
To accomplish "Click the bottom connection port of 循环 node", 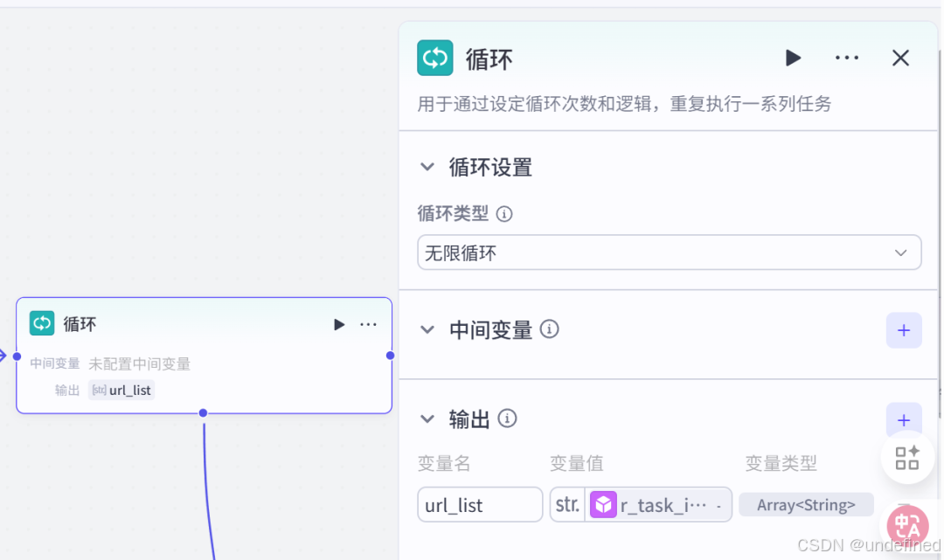I will point(203,412).
